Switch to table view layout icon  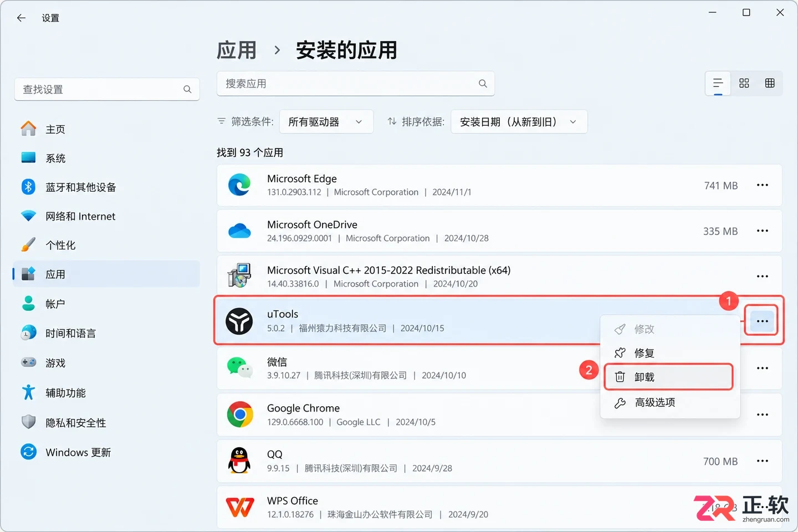click(770, 83)
